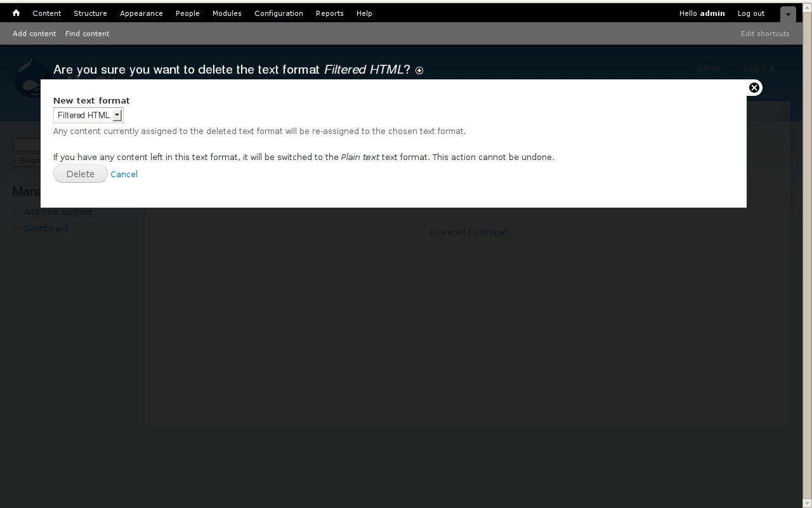Open the Configuration menu
This screenshot has width=812, height=508.
tap(278, 13)
